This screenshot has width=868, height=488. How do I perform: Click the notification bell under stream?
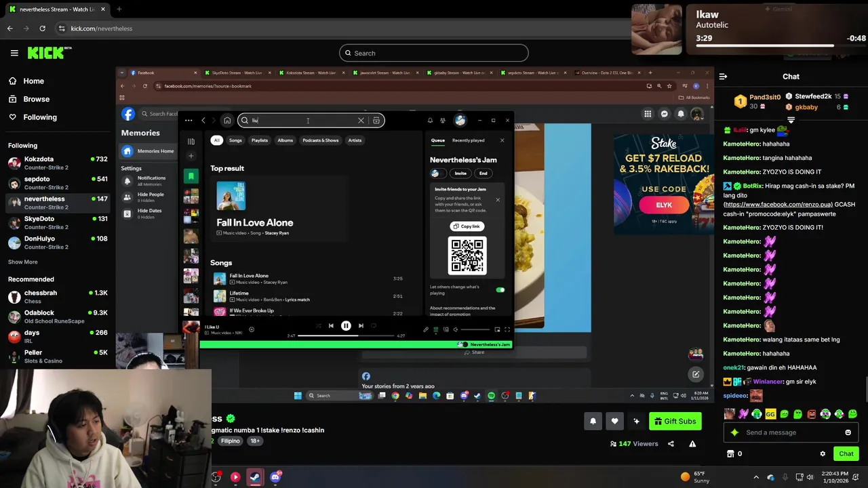tap(593, 421)
